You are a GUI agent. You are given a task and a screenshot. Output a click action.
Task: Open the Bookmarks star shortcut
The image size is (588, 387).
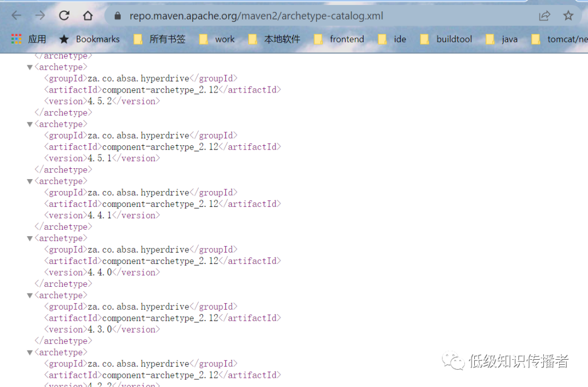90,39
